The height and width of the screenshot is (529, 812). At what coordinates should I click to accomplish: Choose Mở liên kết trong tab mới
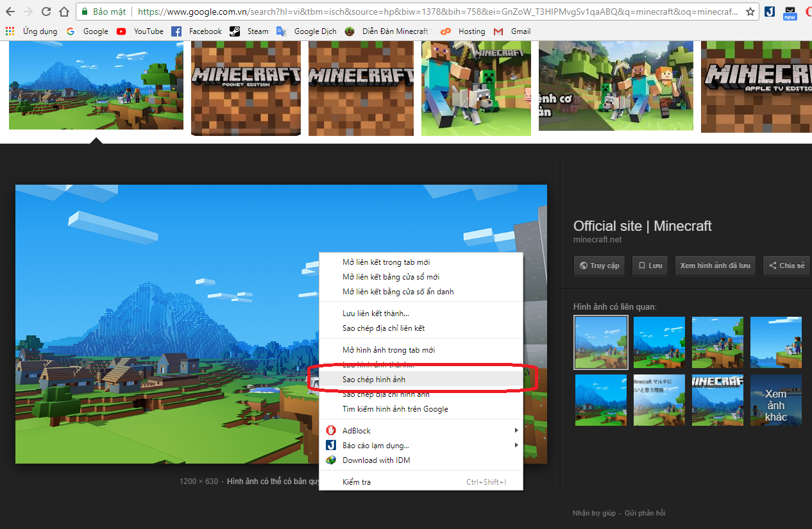click(421, 262)
